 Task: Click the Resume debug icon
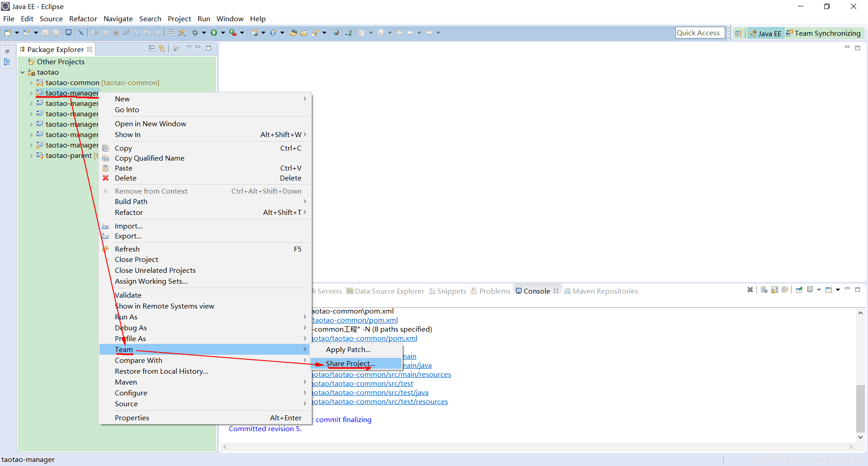[95, 33]
